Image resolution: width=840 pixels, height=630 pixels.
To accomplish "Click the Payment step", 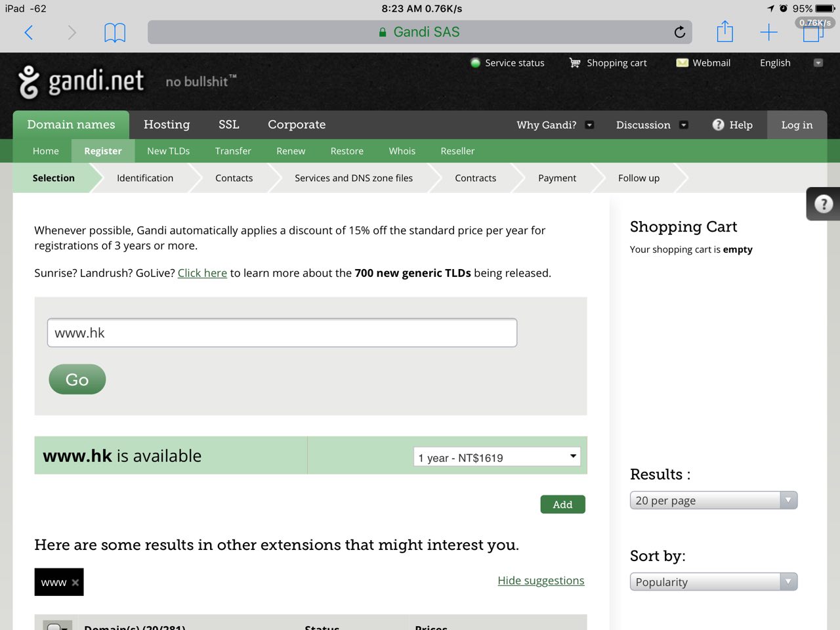I will point(557,178).
